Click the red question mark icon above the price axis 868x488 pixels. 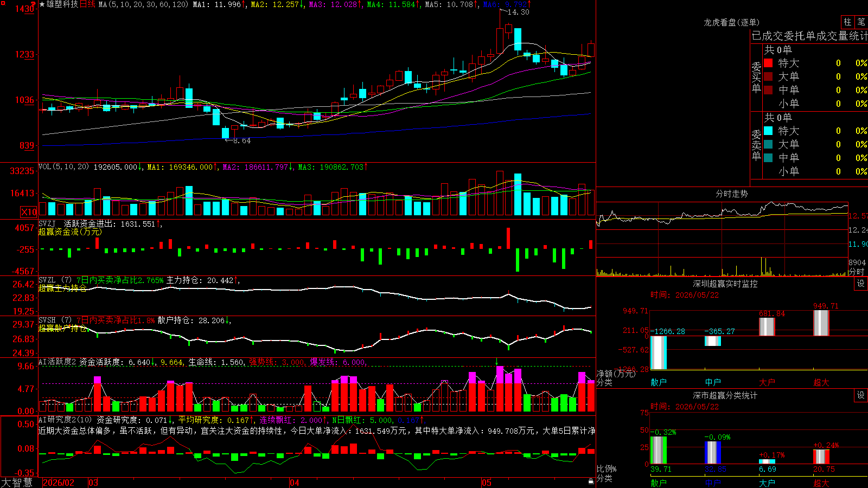pyautogui.click(x=33, y=4)
